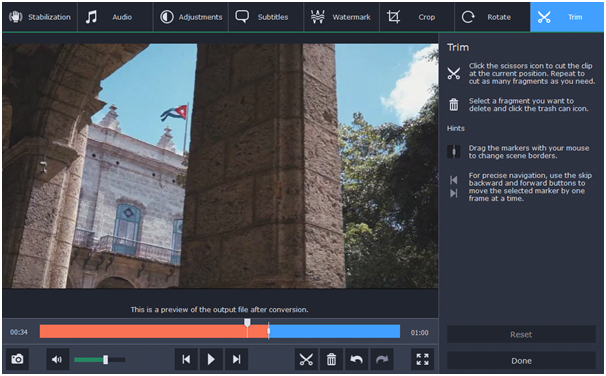Skip backward one frame

click(x=186, y=359)
